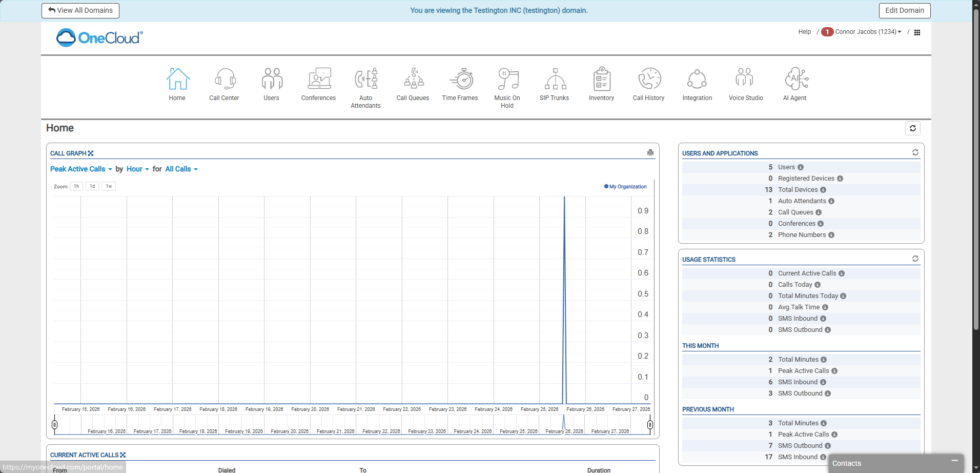Image resolution: width=980 pixels, height=473 pixels.
Task: Toggle My Organization series in legend
Action: click(625, 187)
